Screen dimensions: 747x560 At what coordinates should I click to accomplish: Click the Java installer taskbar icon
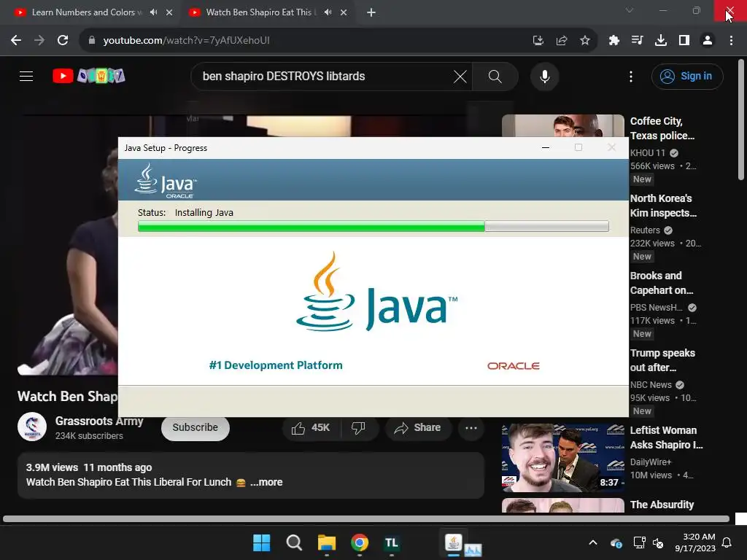454,542
